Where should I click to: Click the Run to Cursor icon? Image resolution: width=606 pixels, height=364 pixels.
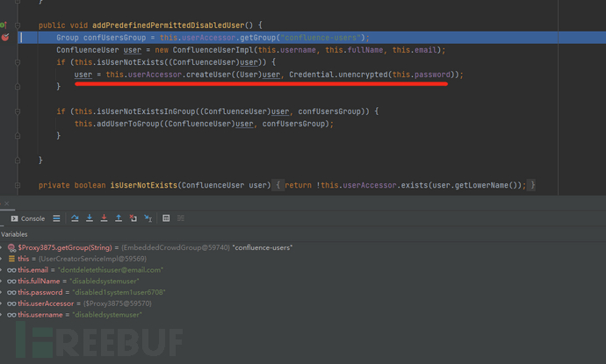(148, 218)
